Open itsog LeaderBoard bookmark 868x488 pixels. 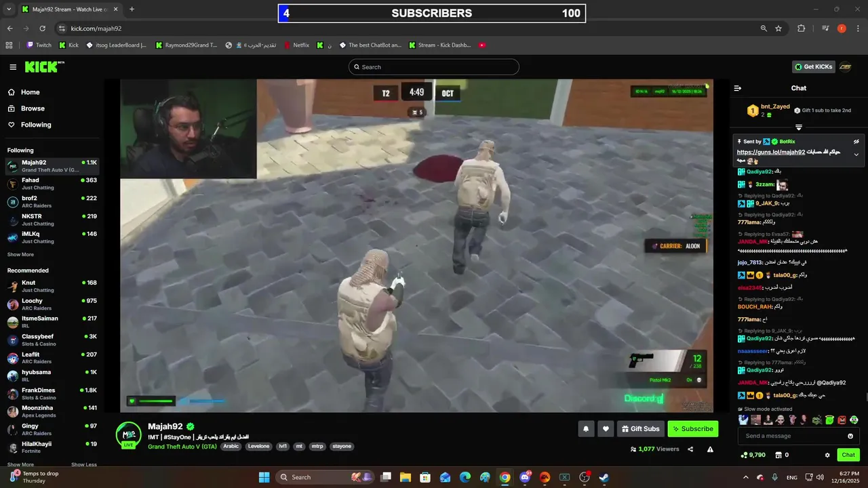(115, 45)
